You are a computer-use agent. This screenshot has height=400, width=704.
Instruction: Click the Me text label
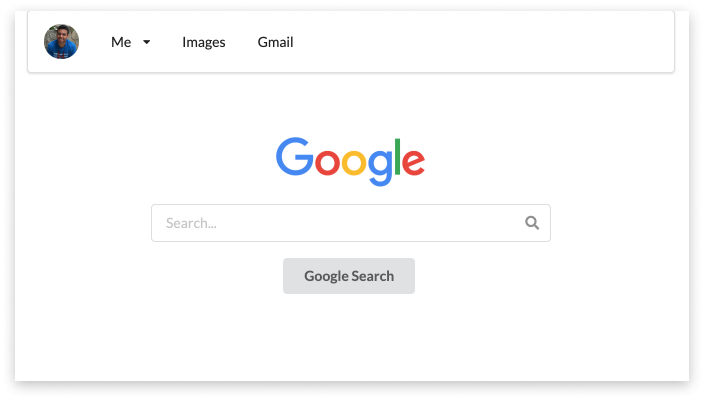tap(121, 42)
